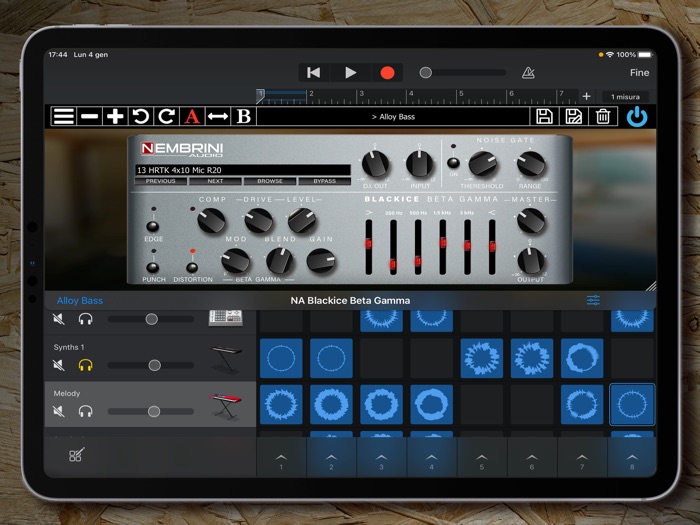Toggle the cell edit grid-pencil icon
This screenshot has height=525, width=700.
(76, 455)
